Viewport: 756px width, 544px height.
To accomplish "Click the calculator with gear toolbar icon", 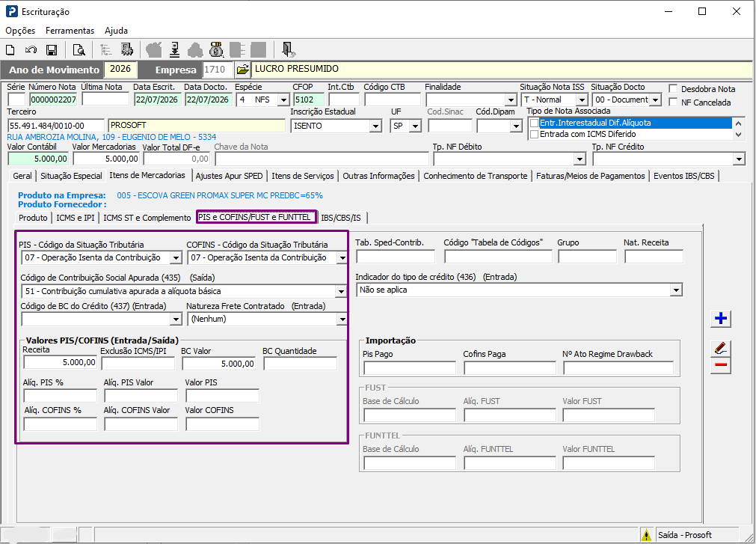I will click(x=127, y=49).
